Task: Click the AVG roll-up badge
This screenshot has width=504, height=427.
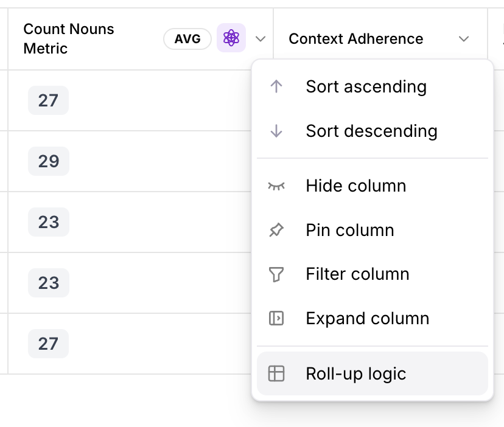Action: pos(187,38)
